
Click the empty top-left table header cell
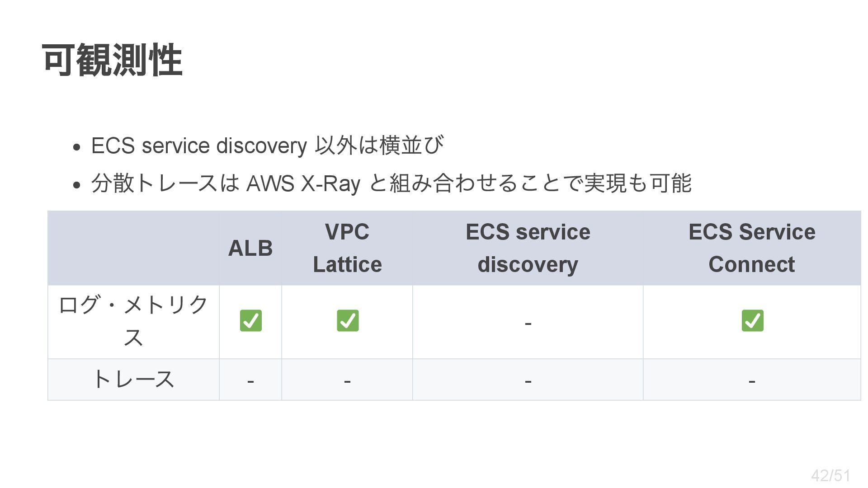(x=133, y=248)
